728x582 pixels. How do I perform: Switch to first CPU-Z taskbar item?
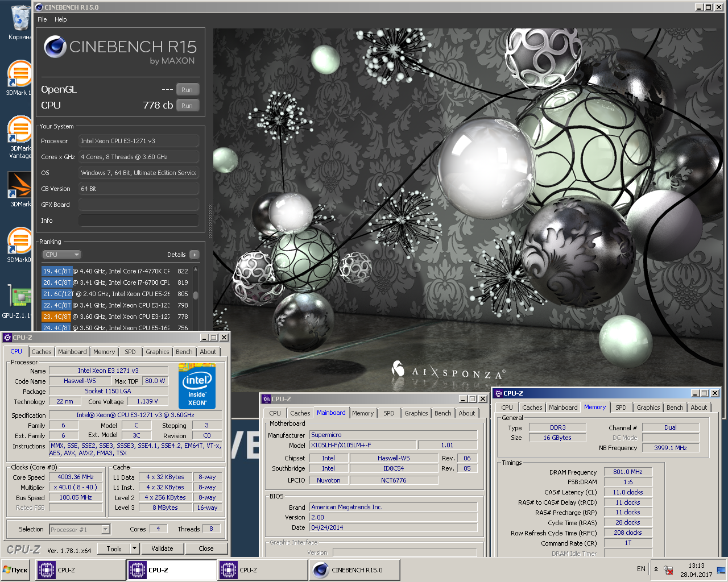point(81,570)
